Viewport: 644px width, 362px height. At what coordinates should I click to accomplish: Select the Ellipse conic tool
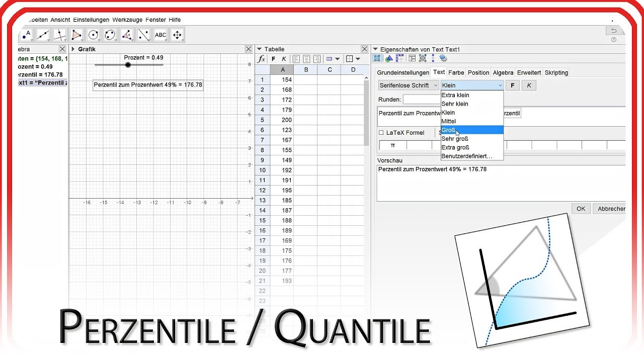coord(110,35)
